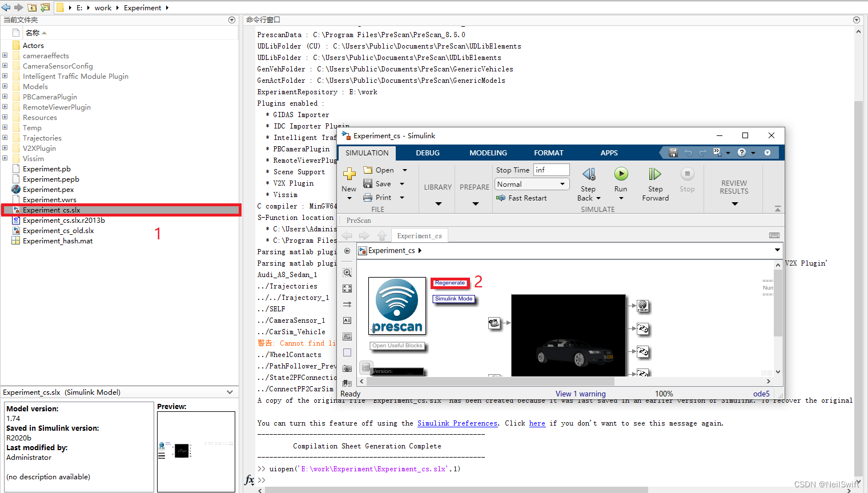Image resolution: width=868 pixels, height=493 pixels.
Task: Click the model data database icon
Action: pyautogui.click(x=366, y=367)
